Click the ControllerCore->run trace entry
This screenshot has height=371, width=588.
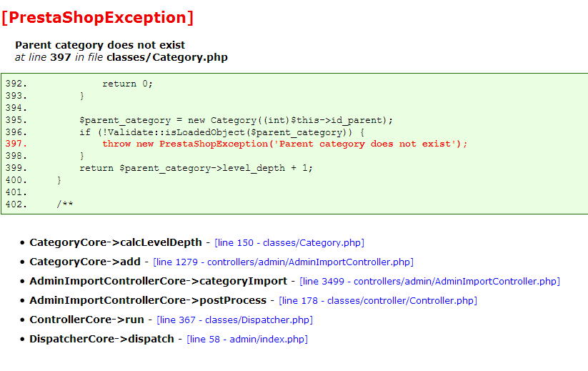(87, 320)
